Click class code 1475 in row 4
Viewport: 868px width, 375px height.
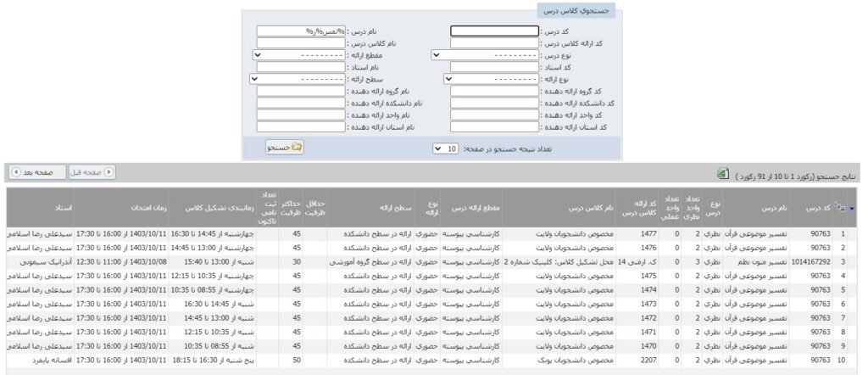(648, 276)
